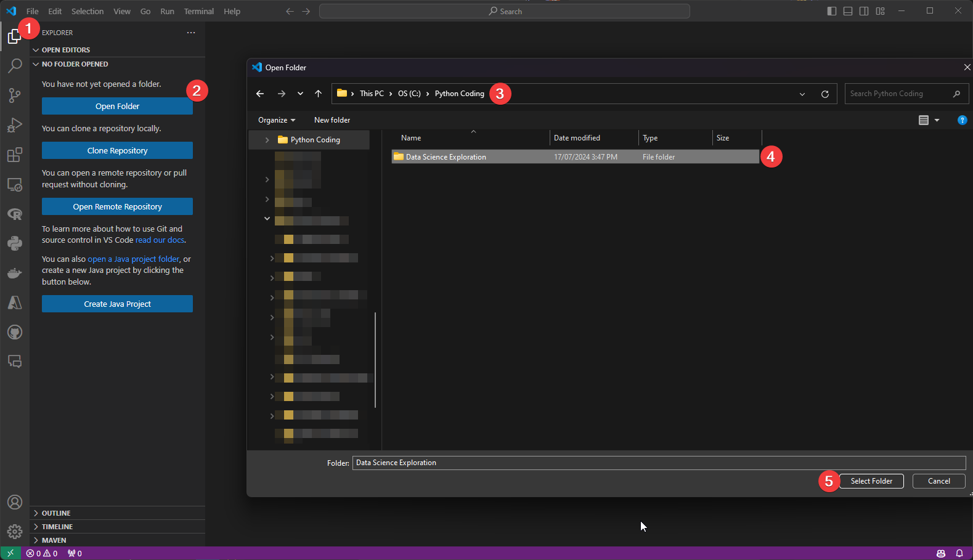The image size is (973, 560).
Task: Click the remote window indicator in status bar
Action: pyautogui.click(x=10, y=553)
